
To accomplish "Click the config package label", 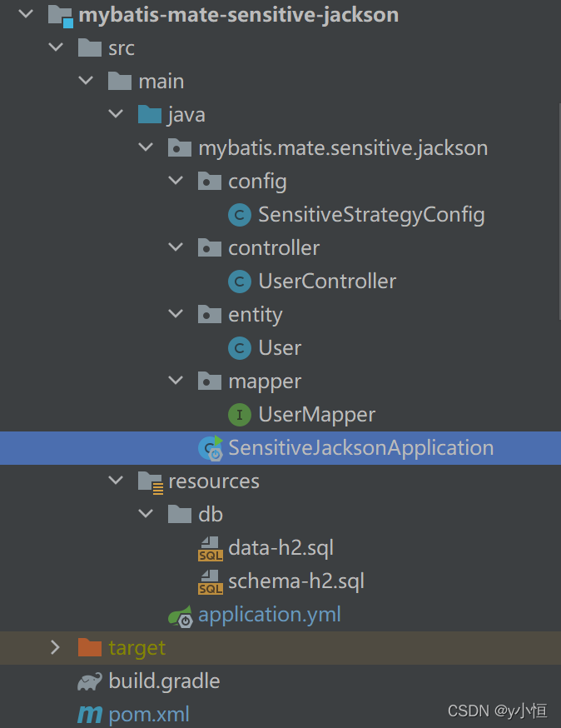I will pyautogui.click(x=257, y=182).
